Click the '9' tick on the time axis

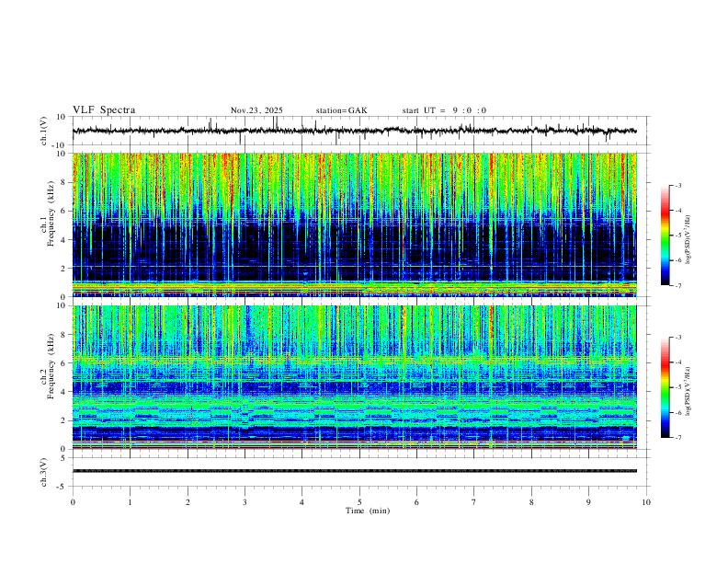(588, 502)
